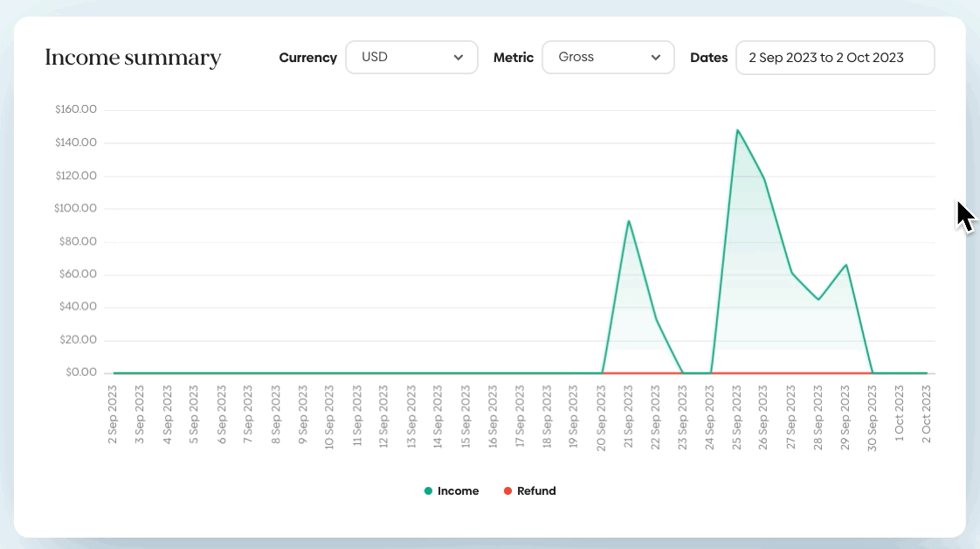
Task: Click the 2 Sep 2023 axis label
Action: (x=113, y=414)
